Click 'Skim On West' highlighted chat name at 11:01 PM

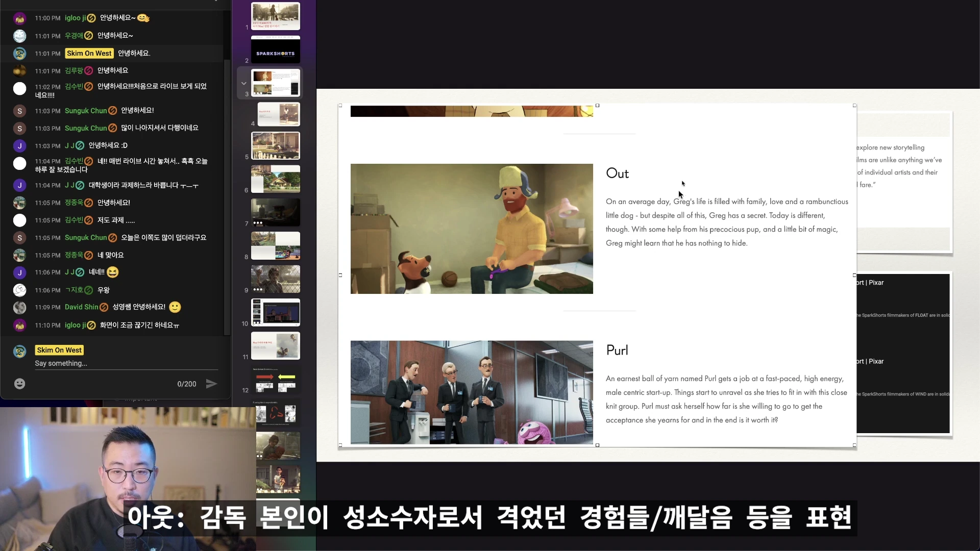pos(89,53)
